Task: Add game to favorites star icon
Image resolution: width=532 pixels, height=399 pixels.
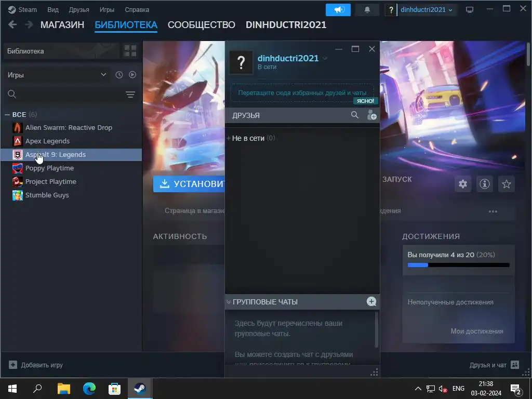Action: (x=506, y=184)
